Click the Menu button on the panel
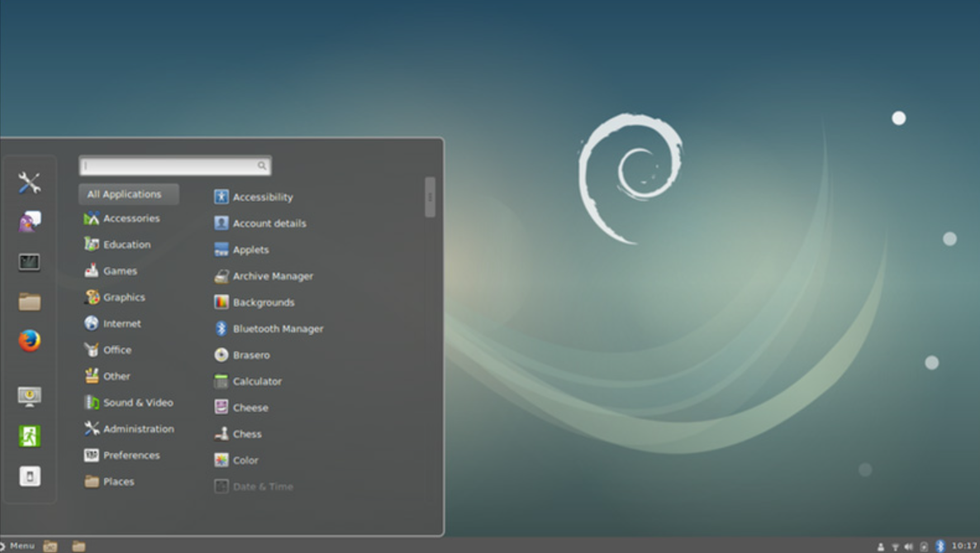 point(17,546)
